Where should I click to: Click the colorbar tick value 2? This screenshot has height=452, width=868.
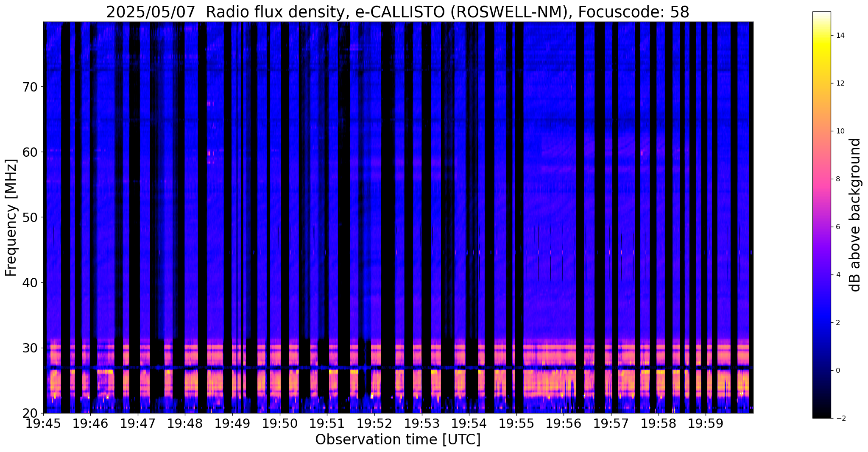coord(837,323)
